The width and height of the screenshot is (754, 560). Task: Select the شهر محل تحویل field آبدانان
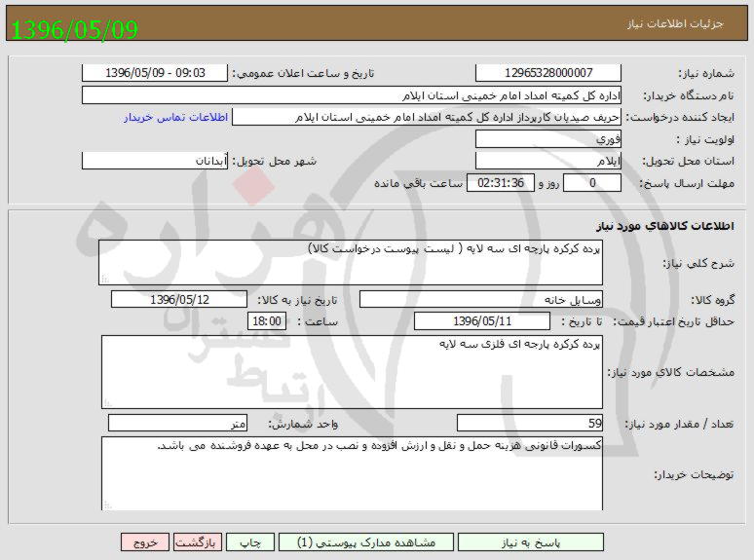coord(155,161)
